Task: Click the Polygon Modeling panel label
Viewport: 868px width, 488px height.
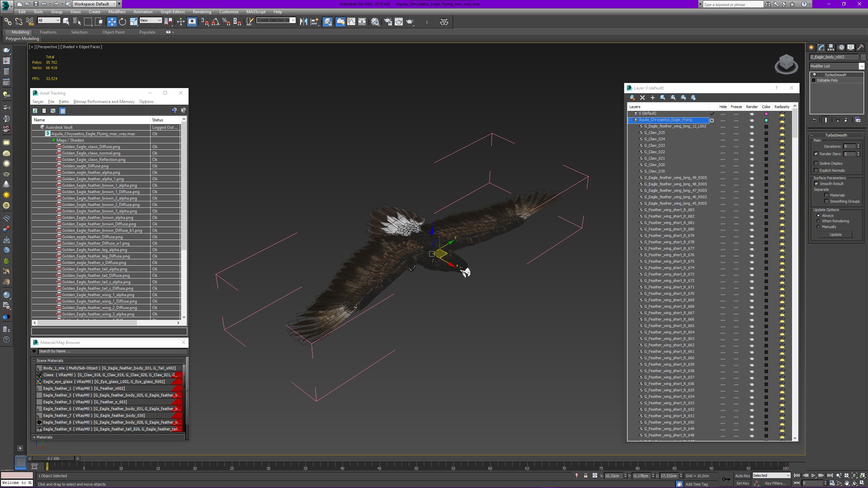Action: point(22,39)
